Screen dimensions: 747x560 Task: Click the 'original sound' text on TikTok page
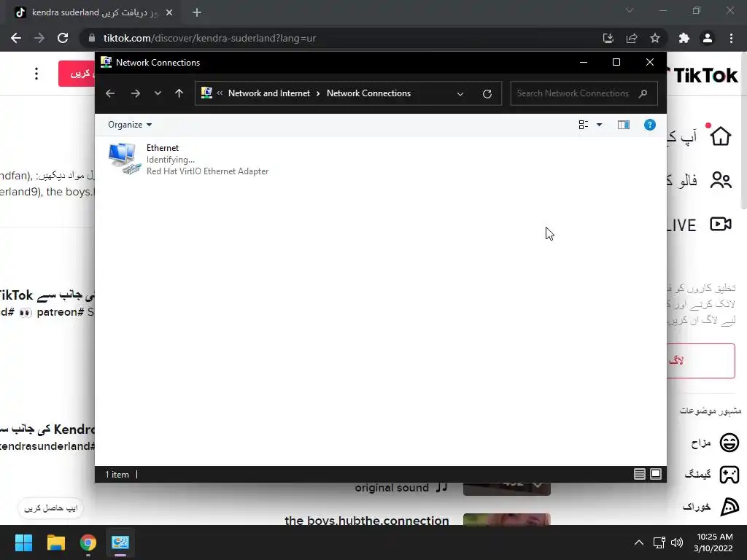point(392,488)
